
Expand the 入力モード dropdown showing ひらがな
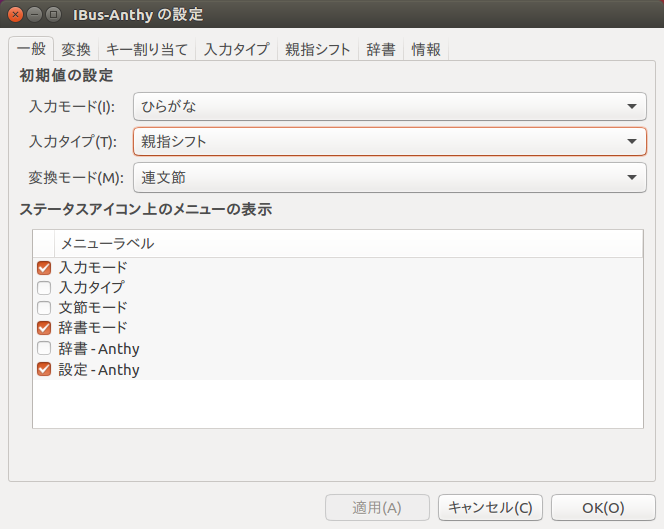coord(389,105)
